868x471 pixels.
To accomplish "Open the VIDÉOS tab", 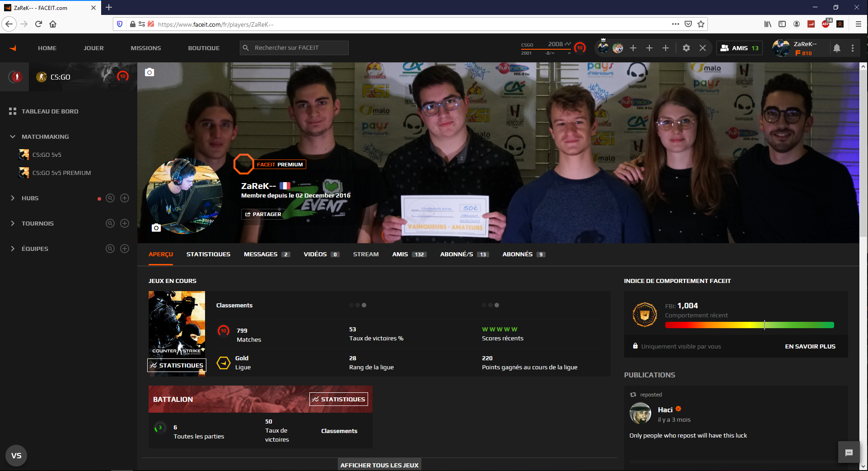I will pos(322,254).
